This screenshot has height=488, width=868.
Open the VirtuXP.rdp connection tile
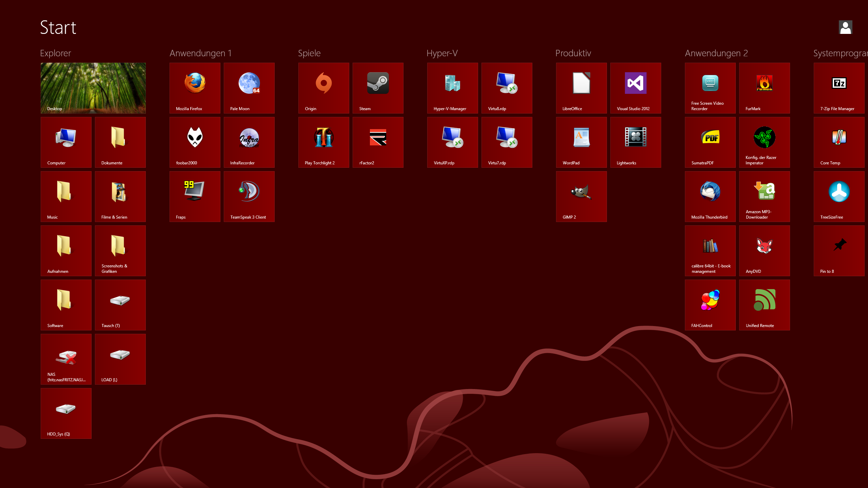coord(453,142)
